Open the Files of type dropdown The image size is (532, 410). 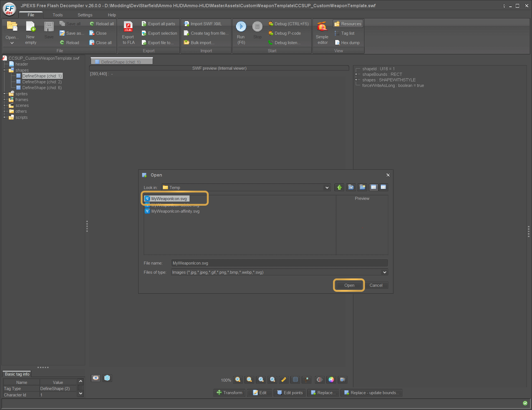tap(385, 272)
